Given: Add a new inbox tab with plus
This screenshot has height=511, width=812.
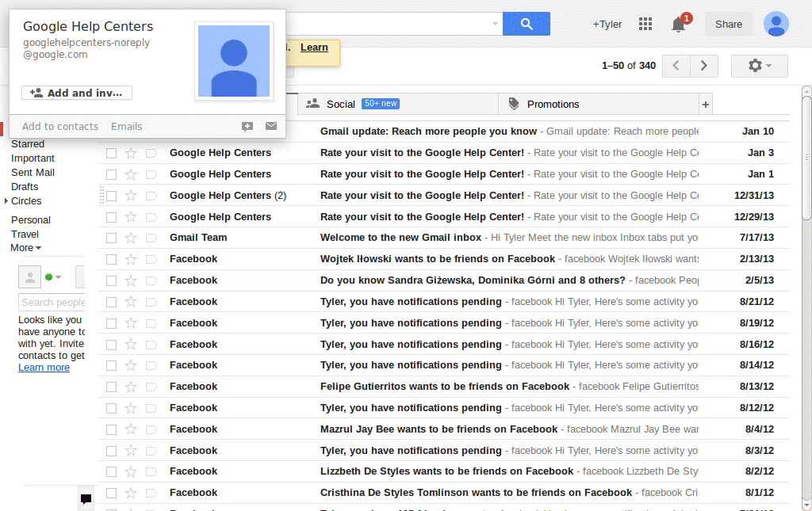Looking at the screenshot, I should point(705,105).
